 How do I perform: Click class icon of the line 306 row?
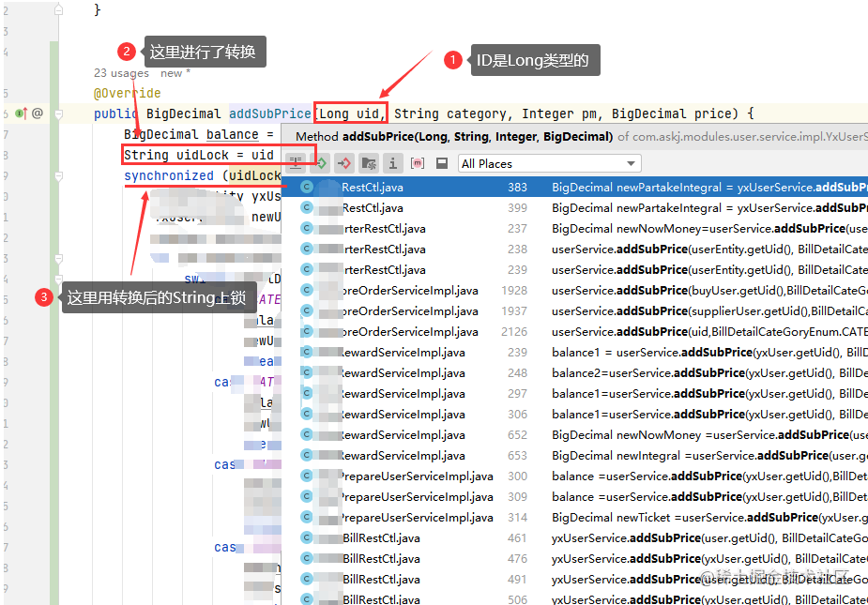[x=307, y=414]
